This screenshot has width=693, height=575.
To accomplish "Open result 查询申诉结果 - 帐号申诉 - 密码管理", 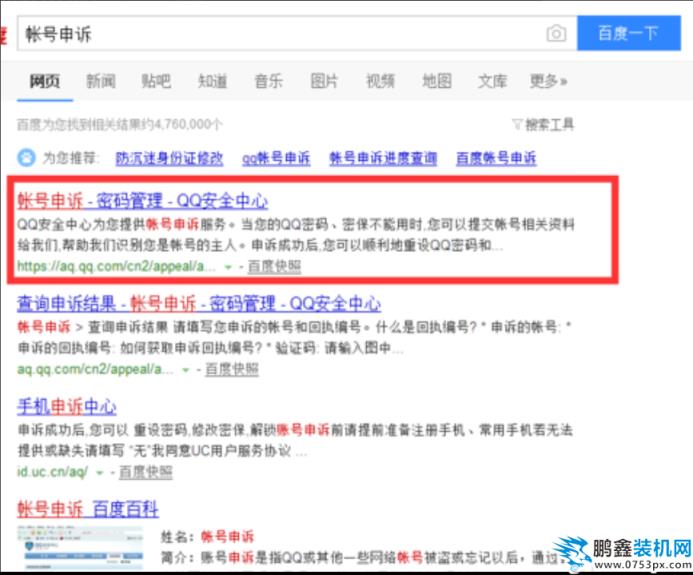I will coord(199,304).
